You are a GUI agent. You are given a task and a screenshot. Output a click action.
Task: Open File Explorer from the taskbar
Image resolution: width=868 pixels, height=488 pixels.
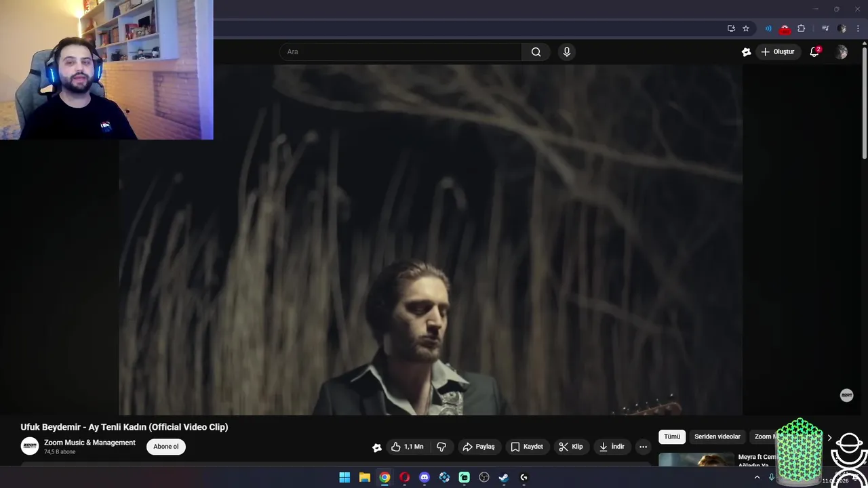(365, 477)
